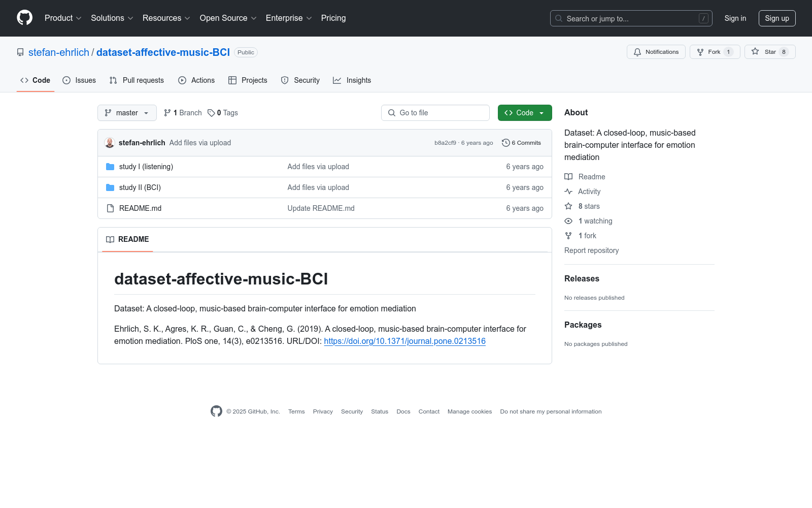Click Manage cookies in footer
812x508 pixels.
pyautogui.click(x=470, y=412)
